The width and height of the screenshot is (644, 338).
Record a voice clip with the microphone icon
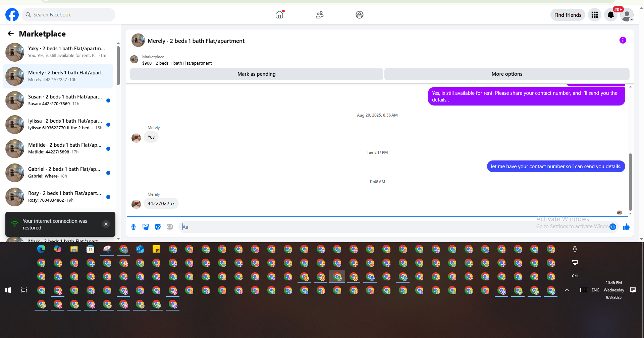[x=133, y=227]
